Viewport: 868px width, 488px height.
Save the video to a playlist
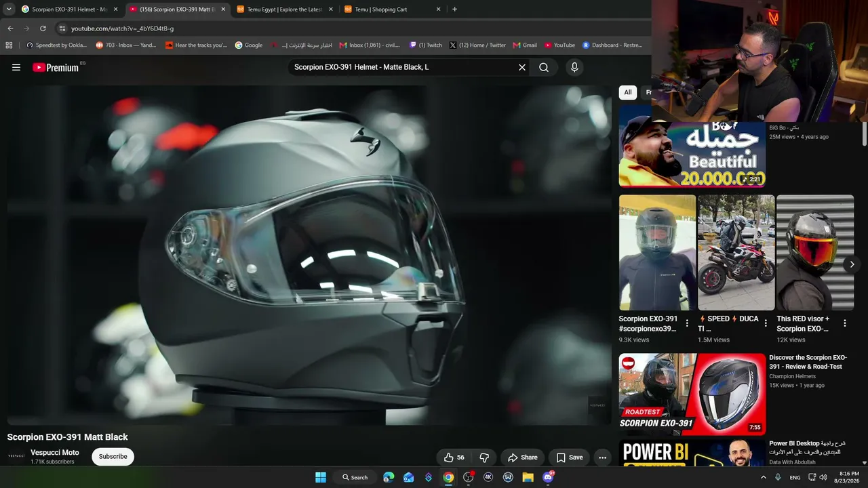569,457
